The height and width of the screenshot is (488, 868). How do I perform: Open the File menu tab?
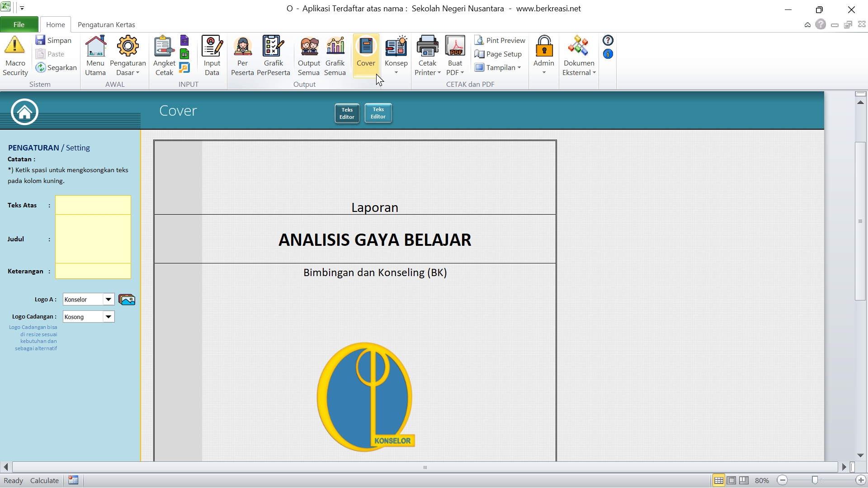point(19,24)
